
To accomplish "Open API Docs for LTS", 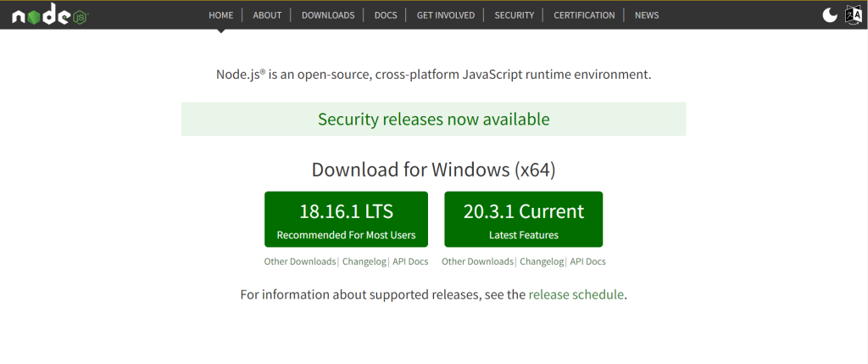I will [x=410, y=261].
